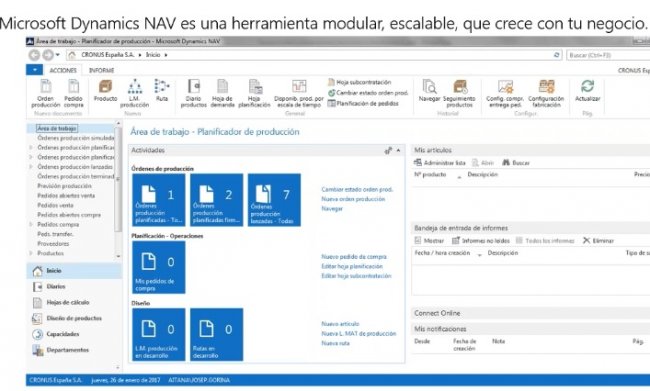The image size is (650, 391).
Task: Open the Rutas en desarrollo tile
Action: 216,335
